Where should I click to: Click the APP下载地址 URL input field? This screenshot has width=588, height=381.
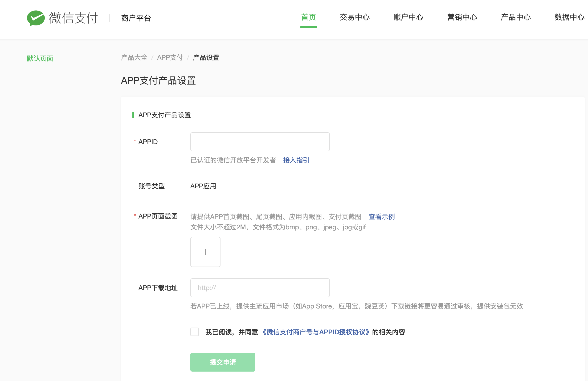coord(260,288)
